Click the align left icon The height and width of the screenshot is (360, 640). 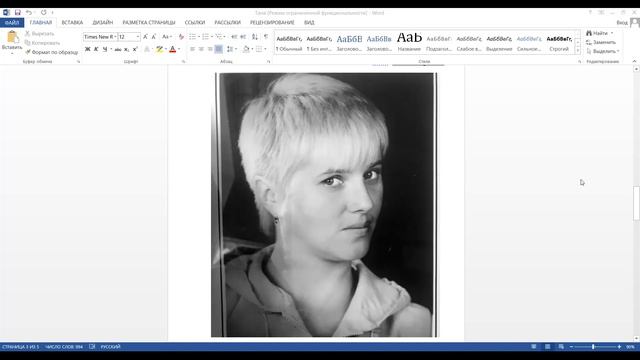pos(192,49)
